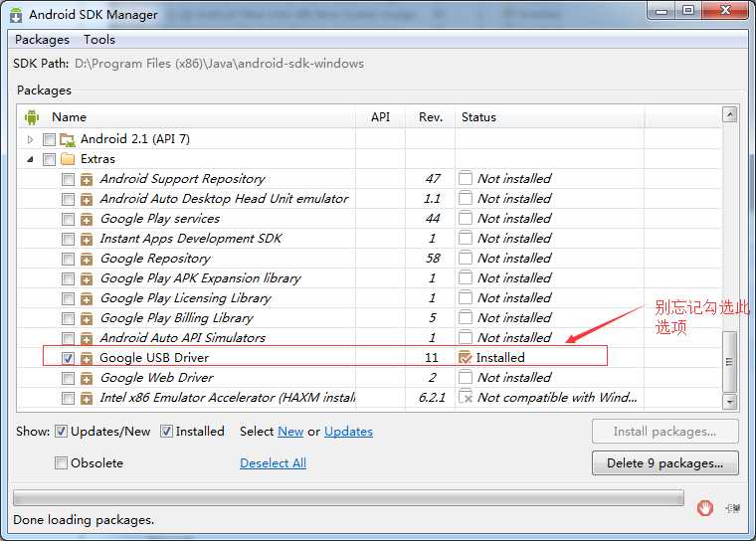Click the Intel x86 Emulator Accelerator package icon
756x541 pixels.
click(87, 398)
